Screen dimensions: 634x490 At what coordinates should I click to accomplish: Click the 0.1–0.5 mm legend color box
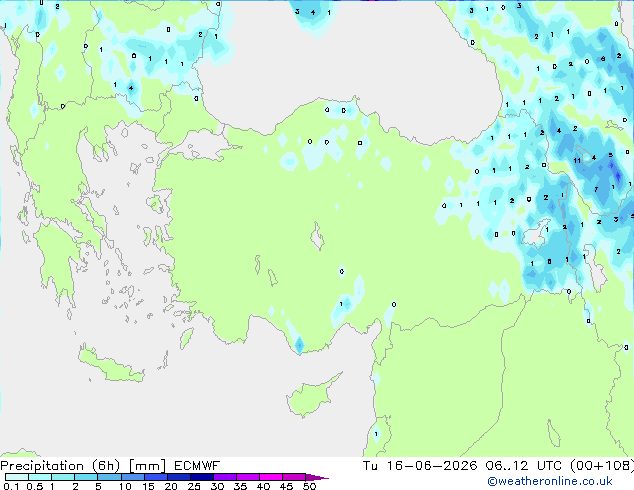click(17, 477)
